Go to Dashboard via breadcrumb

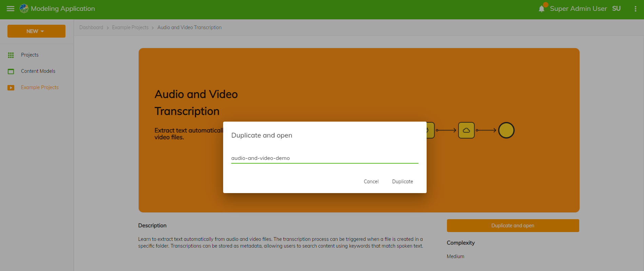(91, 27)
